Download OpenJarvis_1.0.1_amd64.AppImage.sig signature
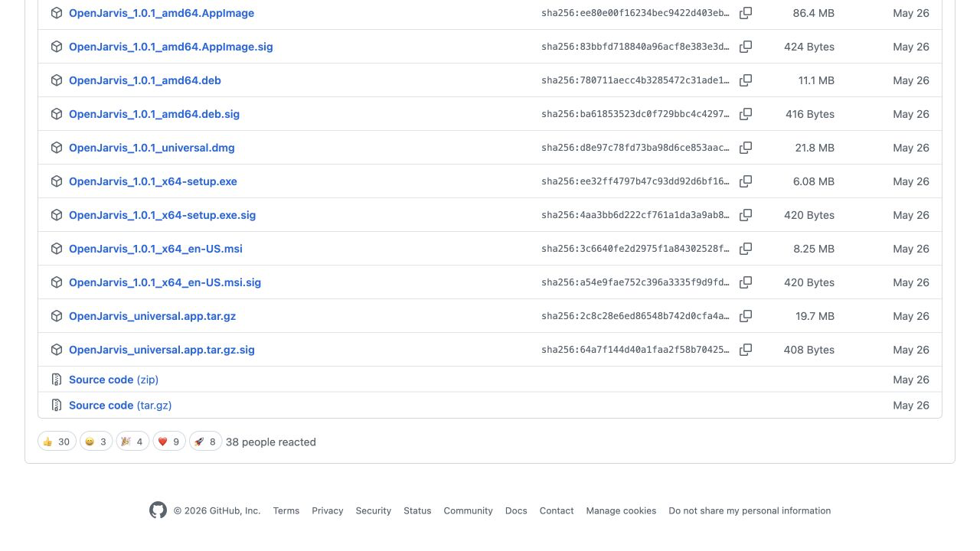 pyautogui.click(x=171, y=47)
